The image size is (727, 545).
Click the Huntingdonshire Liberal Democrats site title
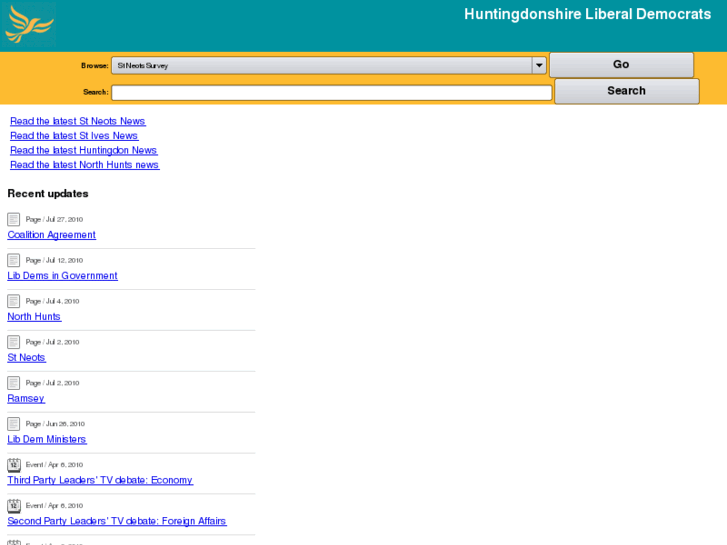pyautogui.click(x=587, y=14)
